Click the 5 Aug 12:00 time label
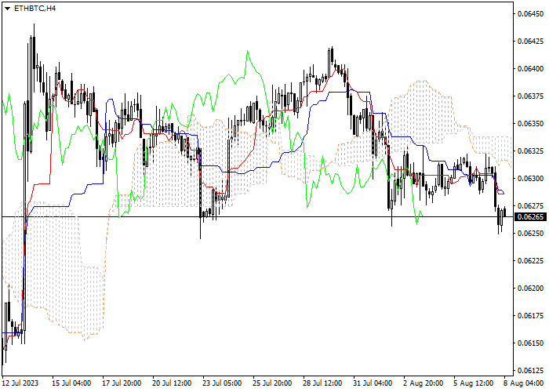Image resolution: width=549 pixels, height=392 pixels. (474, 383)
